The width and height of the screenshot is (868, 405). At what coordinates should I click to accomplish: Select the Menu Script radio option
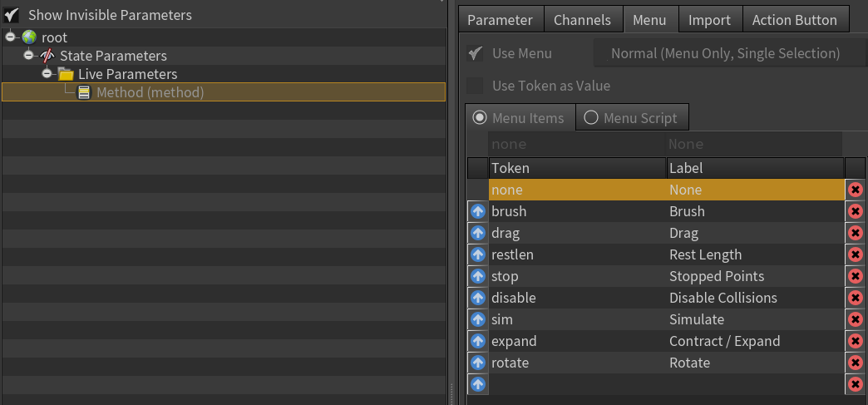591,118
